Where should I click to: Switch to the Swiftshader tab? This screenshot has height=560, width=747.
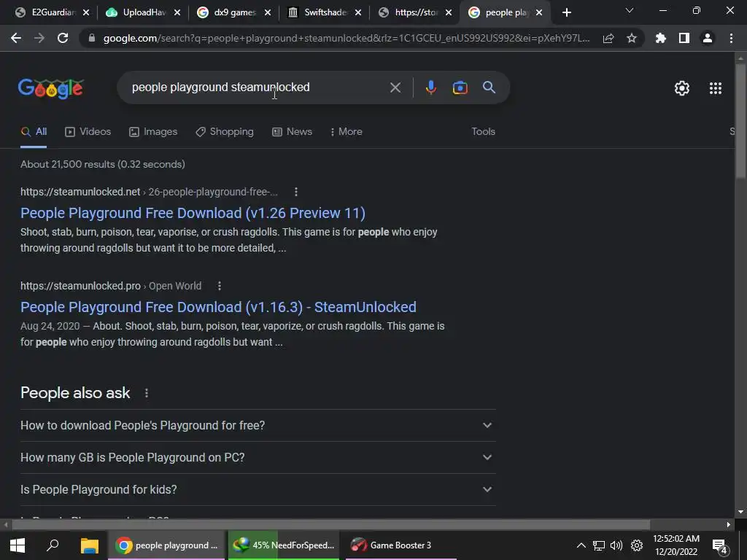click(325, 12)
